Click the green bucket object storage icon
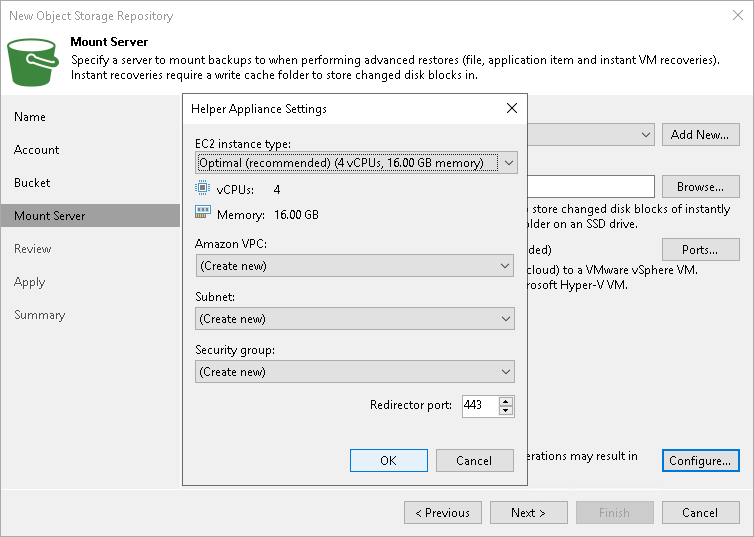This screenshot has height=537, width=754. 33,62
